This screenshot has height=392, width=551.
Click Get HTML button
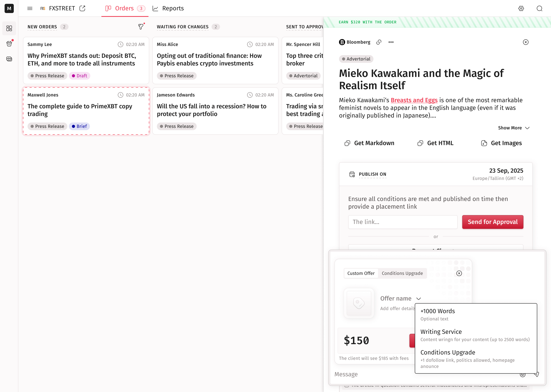(x=435, y=143)
